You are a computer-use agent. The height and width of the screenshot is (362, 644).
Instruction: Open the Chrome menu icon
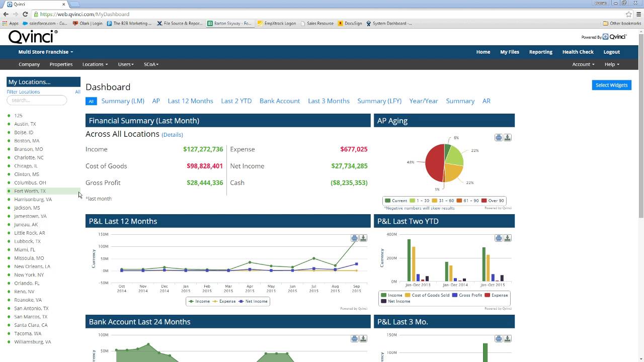(638, 14)
